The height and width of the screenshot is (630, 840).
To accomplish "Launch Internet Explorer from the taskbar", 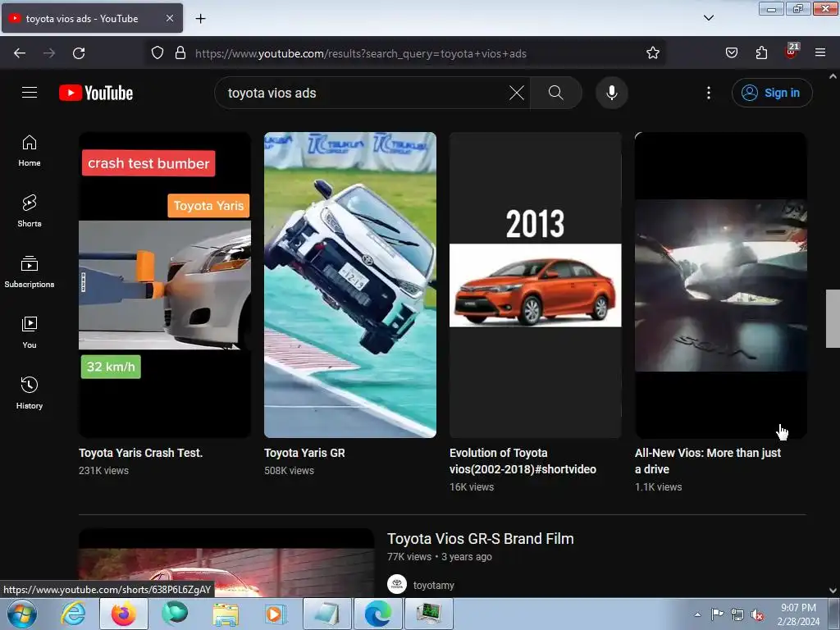I will tap(72, 614).
